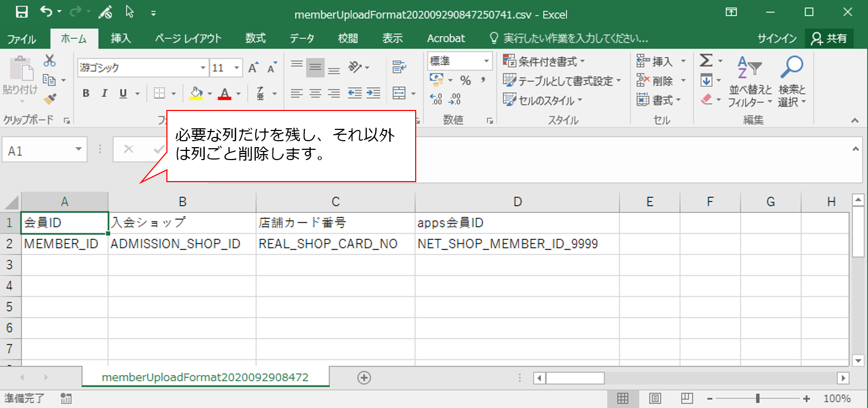This screenshot has height=408, width=868.
Task: Add a new sheet with plus icon
Action: point(364,378)
